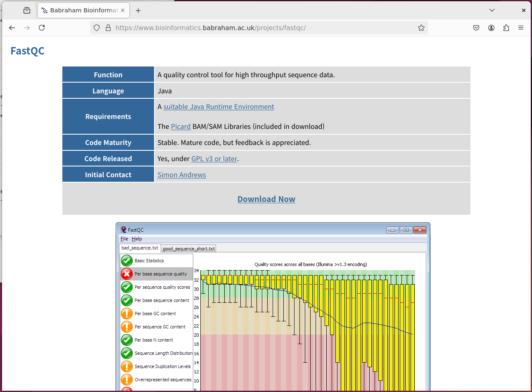Screen dimensions: 532x392
Task: Click the green check beside Per base sequence content
Action: pos(127,300)
